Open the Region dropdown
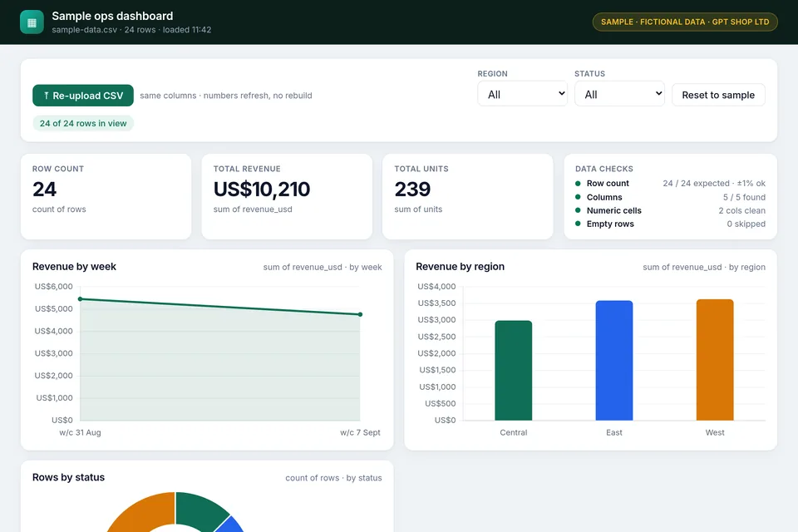 522,94
